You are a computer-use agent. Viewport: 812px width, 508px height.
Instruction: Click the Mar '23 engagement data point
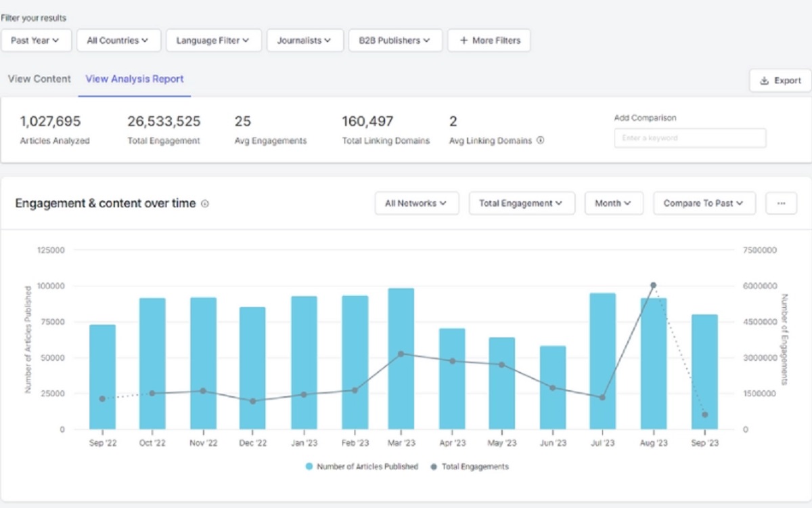[x=401, y=354]
